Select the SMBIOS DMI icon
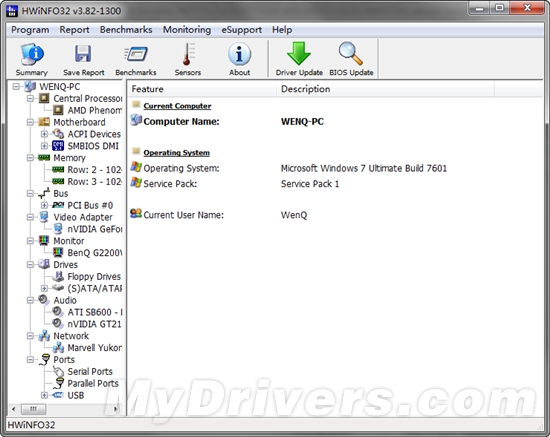This screenshot has width=550, height=437. [x=58, y=146]
